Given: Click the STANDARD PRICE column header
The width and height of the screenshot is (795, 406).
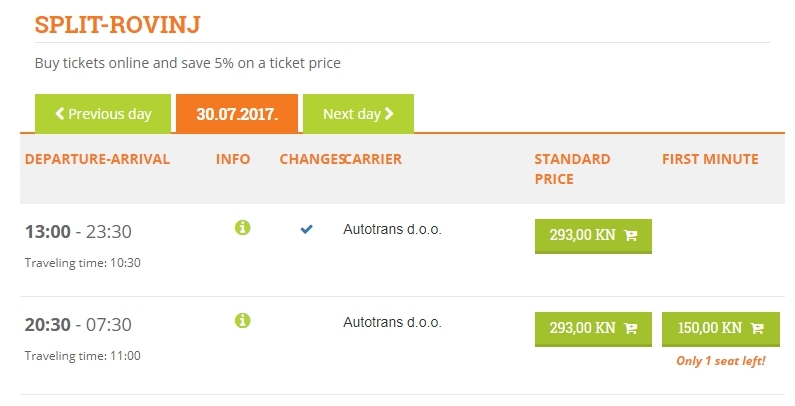Looking at the screenshot, I should tap(572, 169).
